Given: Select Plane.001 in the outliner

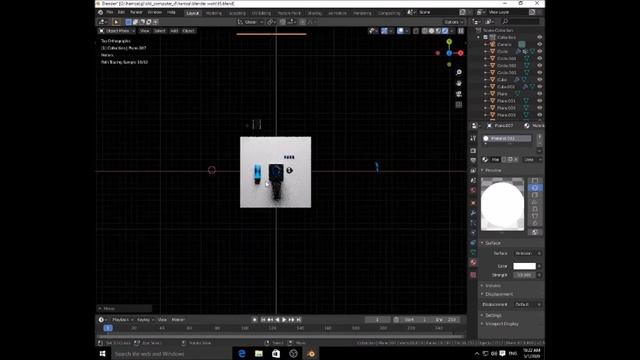Looking at the screenshot, I should click(x=506, y=101).
